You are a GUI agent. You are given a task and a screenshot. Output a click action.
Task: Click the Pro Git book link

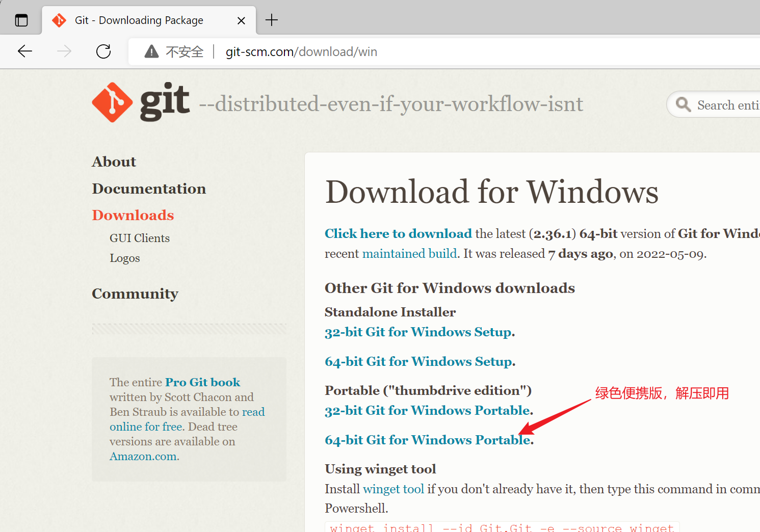click(x=202, y=382)
